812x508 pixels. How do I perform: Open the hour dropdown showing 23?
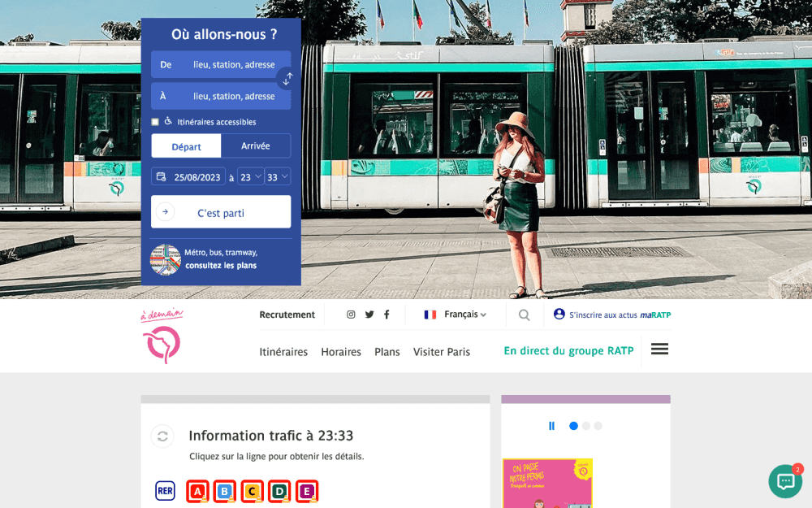click(x=250, y=176)
